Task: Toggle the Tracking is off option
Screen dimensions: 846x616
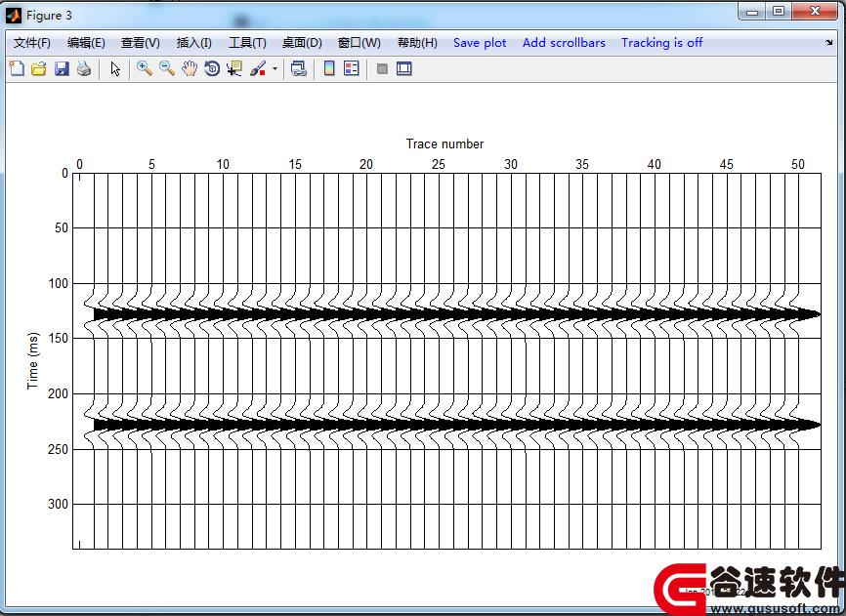Action: pyautogui.click(x=661, y=43)
